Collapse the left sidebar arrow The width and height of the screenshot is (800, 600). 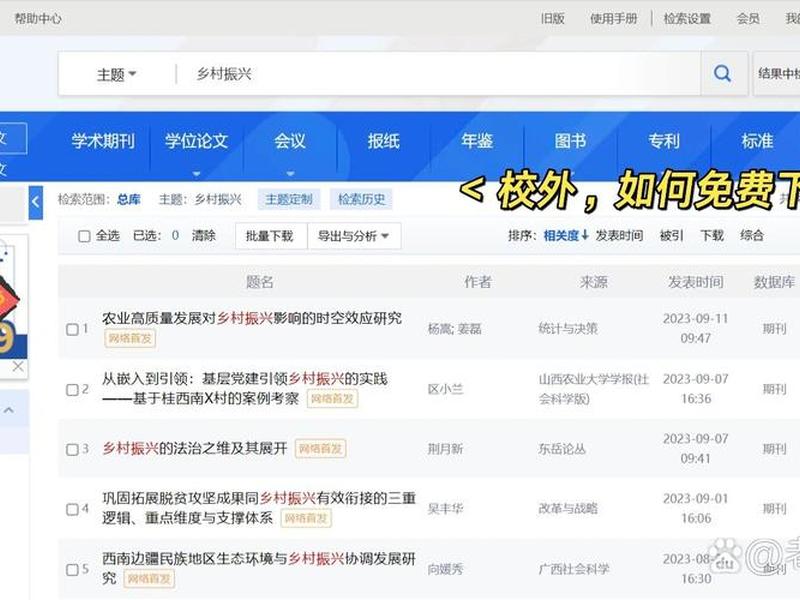pyautogui.click(x=35, y=202)
